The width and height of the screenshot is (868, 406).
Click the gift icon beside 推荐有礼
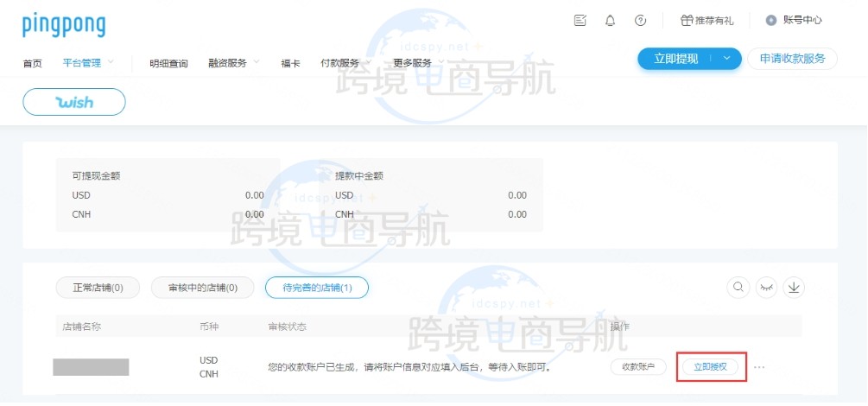[687, 21]
